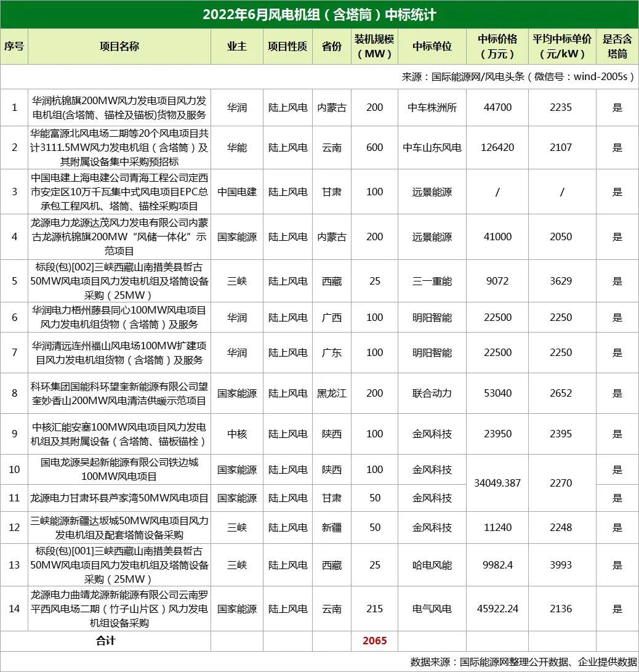The height and width of the screenshot is (672, 639).
Task: Click the bid price 41000
Action: coord(497,237)
